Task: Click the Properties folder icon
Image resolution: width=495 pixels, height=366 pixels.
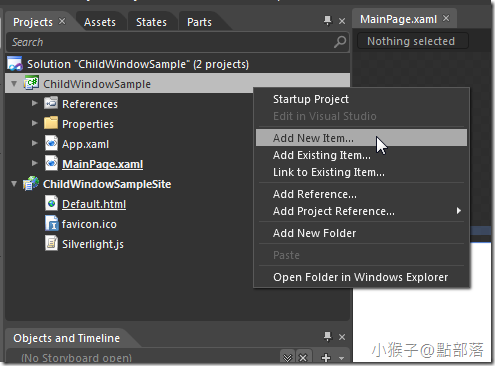Action: pyautogui.click(x=51, y=123)
